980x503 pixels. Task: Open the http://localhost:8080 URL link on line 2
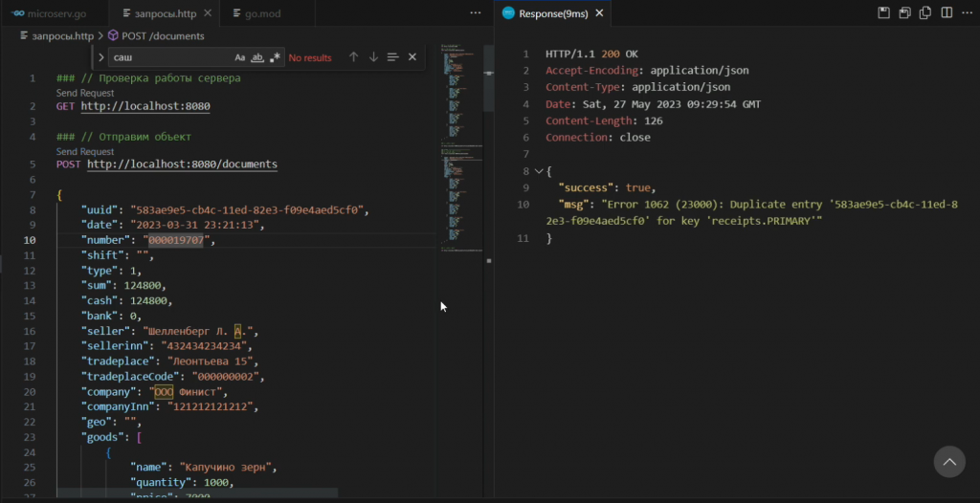tap(145, 106)
